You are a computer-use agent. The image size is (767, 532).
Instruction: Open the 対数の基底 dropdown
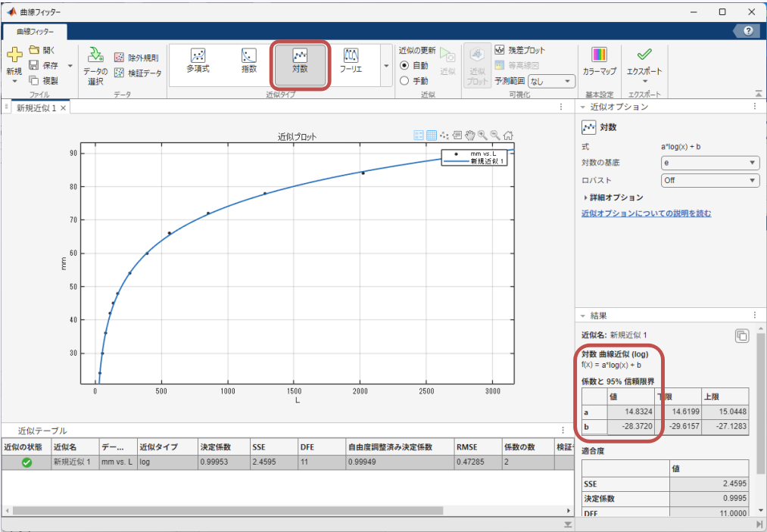click(709, 163)
